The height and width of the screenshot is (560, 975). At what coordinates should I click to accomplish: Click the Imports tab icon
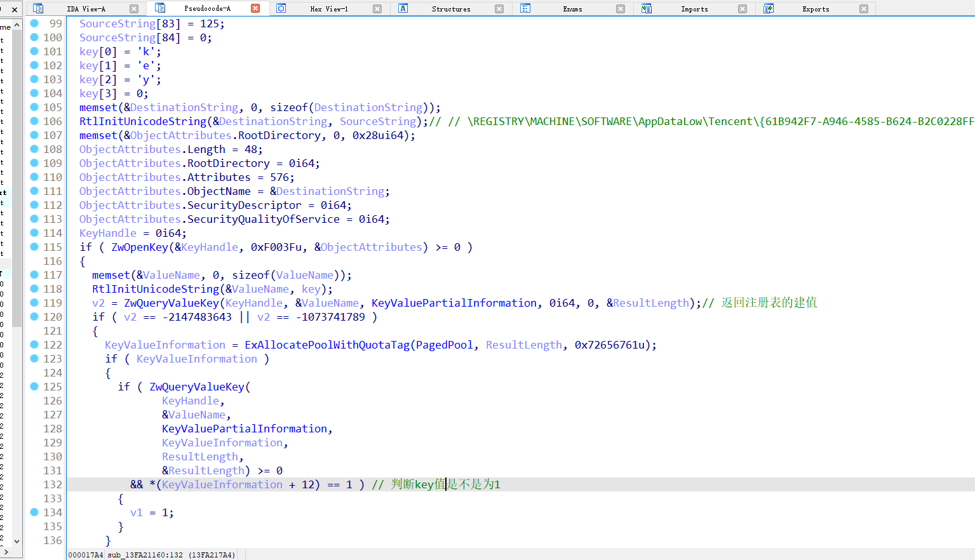tap(647, 8)
